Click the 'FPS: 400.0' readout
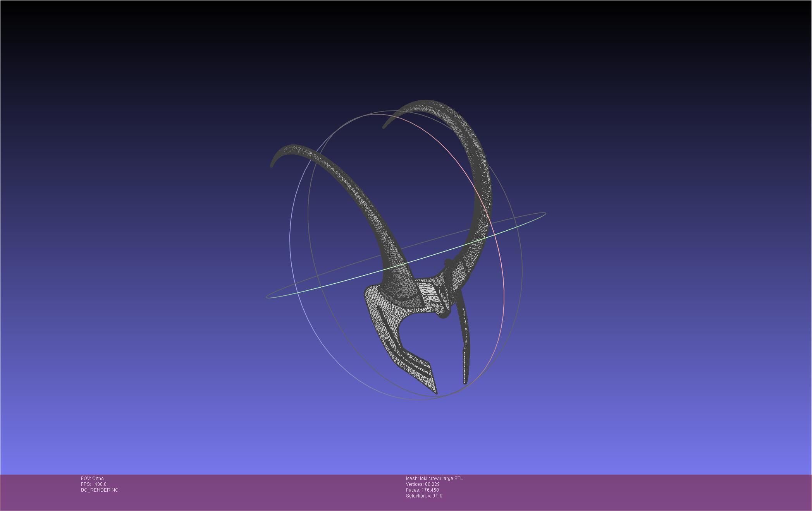 [x=94, y=484]
